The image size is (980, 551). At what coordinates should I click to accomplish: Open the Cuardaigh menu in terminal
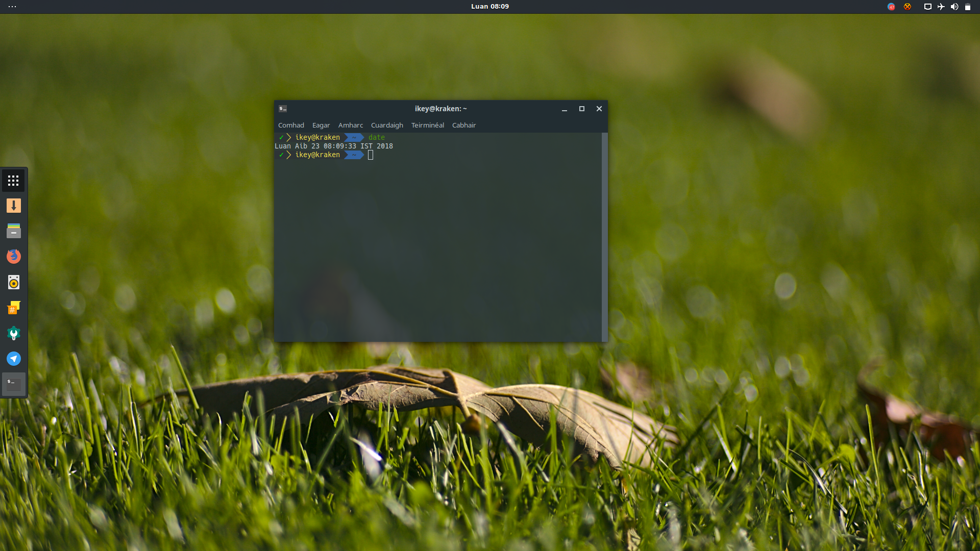[x=387, y=125]
